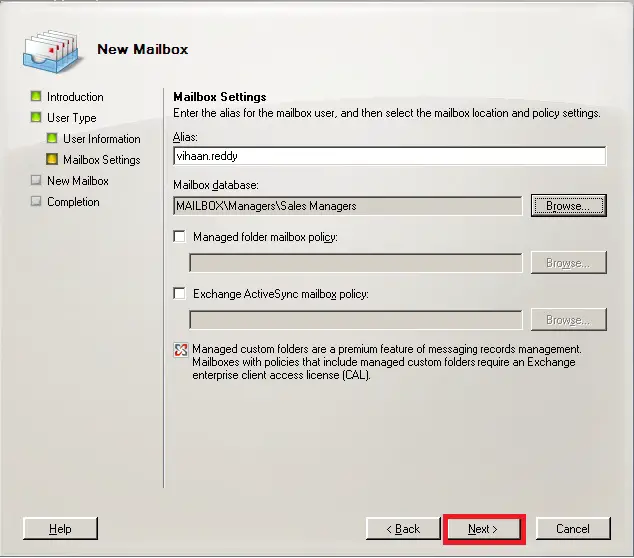The width and height of the screenshot is (634, 558).
Task: Select the Completion step label
Action: [x=73, y=202]
